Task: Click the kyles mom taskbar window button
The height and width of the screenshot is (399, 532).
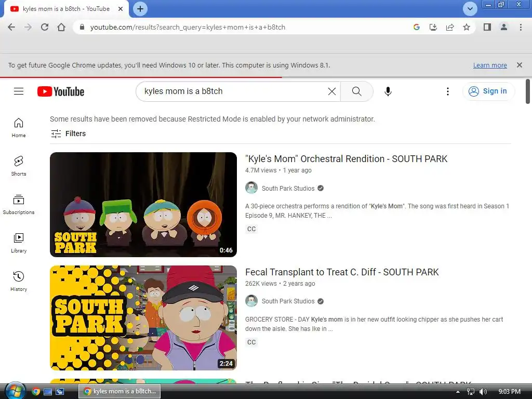Action: click(120, 391)
